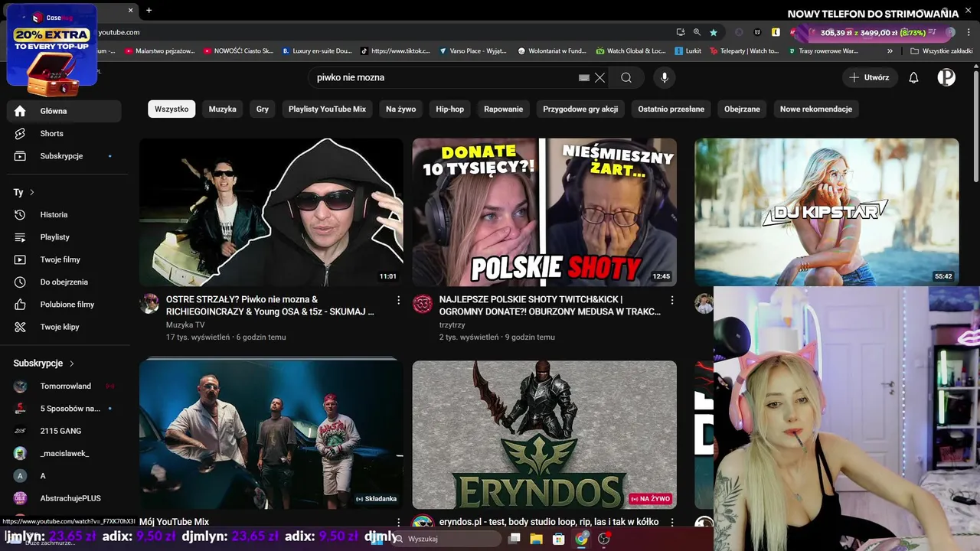Screen dimensions: 980x551
Task: Open the Główna home icon in sidebar
Action: pos(20,111)
